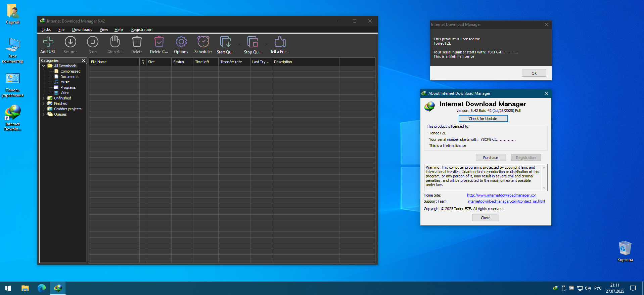Click the Stop Queue icon

(x=252, y=42)
